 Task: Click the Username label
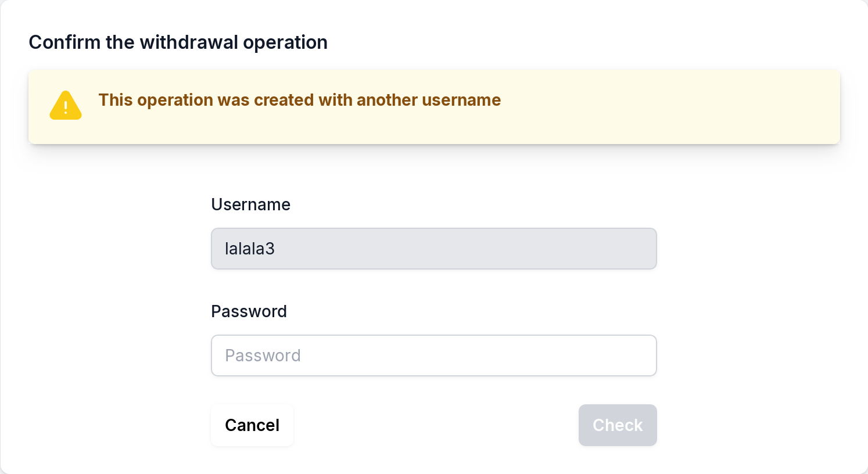(250, 204)
